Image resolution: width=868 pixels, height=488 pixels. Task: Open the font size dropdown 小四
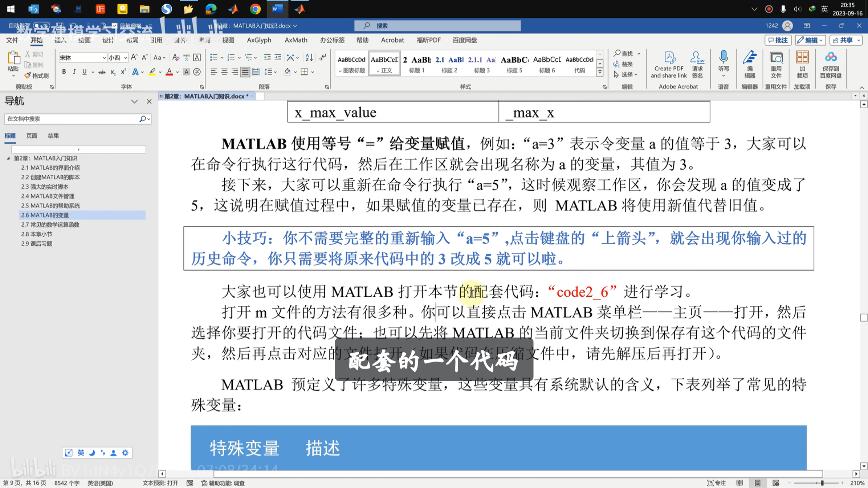125,58
